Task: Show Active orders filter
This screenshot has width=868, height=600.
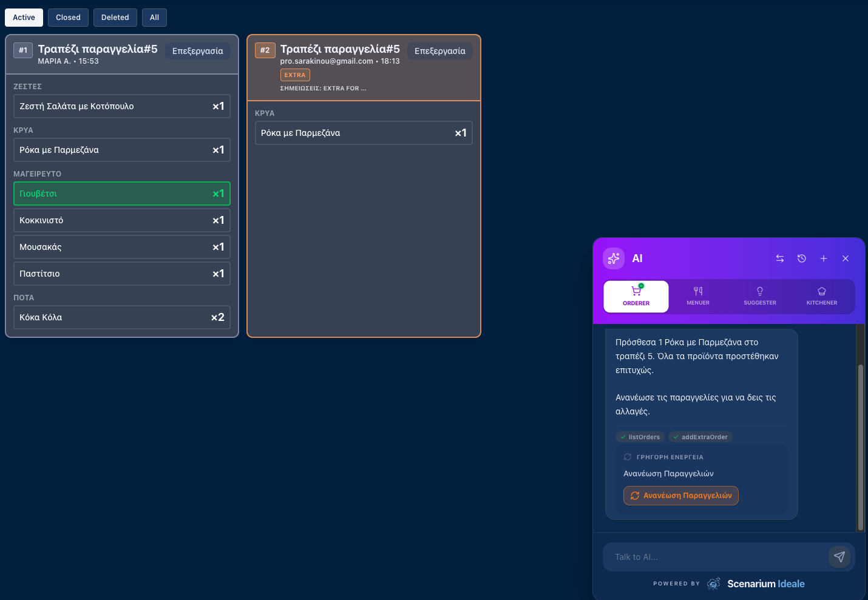Action: 24,18
